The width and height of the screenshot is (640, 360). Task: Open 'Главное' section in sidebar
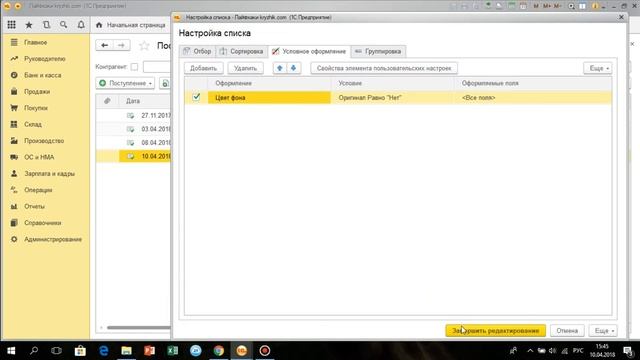(36, 42)
